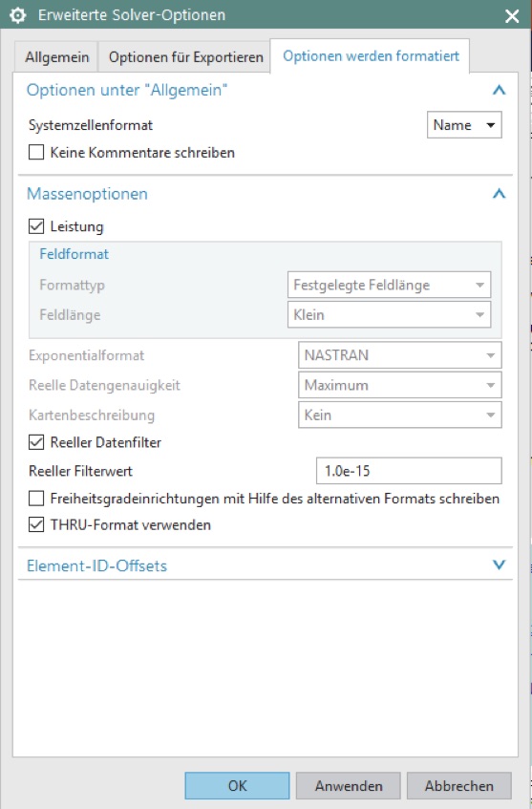
Task: Disable the Reeller Datenfilter checkbox
Action: (x=36, y=442)
